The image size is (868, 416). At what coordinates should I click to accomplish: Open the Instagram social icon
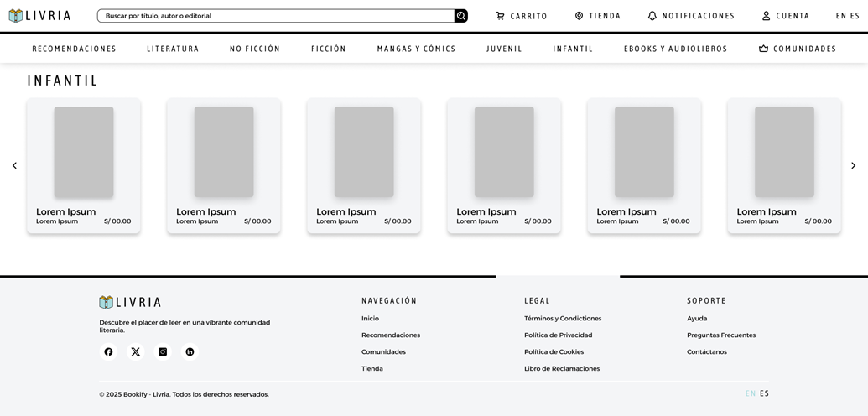163,351
